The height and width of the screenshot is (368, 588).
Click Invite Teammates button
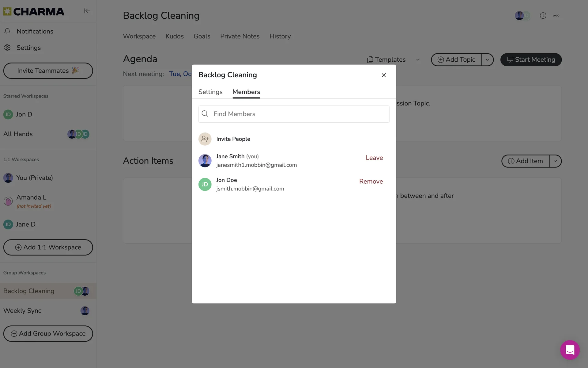point(48,71)
